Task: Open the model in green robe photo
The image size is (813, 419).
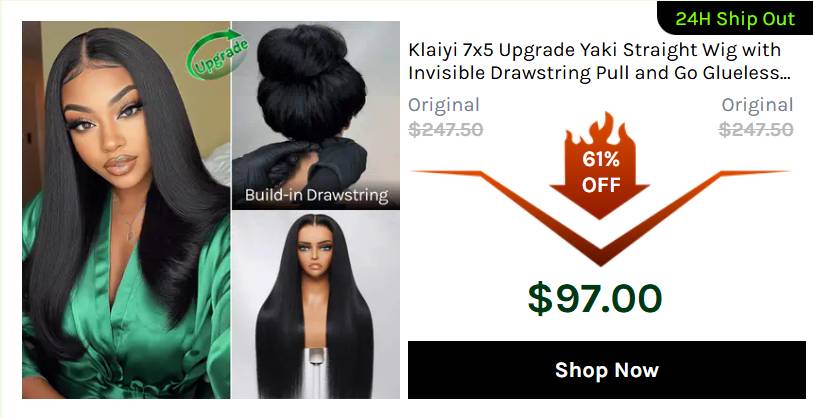Action: pyautogui.click(x=126, y=210)
